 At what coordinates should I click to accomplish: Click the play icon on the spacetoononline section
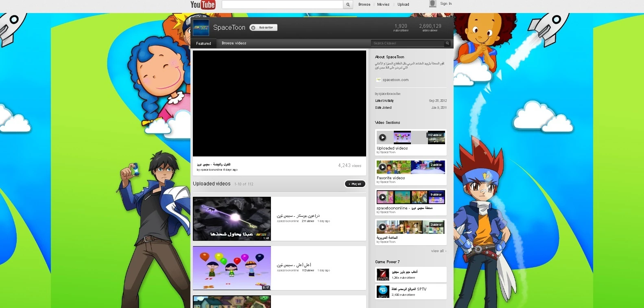(382, 197)
